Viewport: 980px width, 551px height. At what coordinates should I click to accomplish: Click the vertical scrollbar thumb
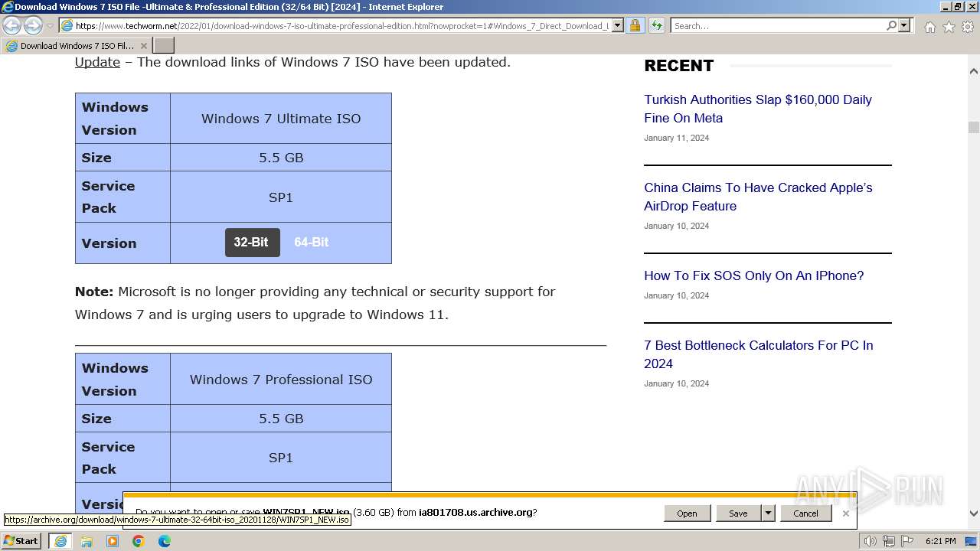coord(974,127)
